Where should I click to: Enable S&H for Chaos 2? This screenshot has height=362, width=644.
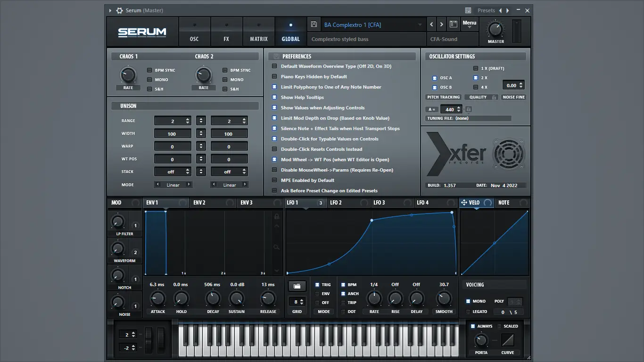(x=225, y=89)
